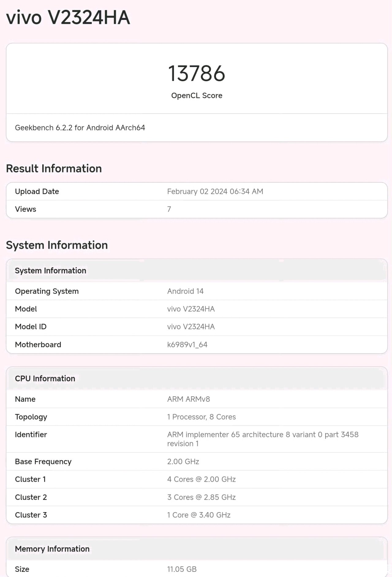Click the Model ID row label

pyautogui.click(x=31, y=327)
